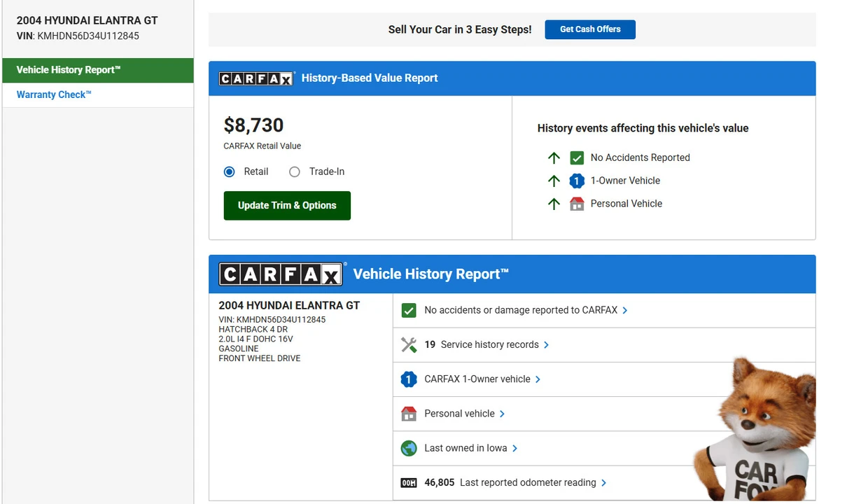Image resolution: width=868 pixels, height=504 pixels.
Task: Click the FRONT WHEEL DRIVE spec line
Action: (260, 358)
